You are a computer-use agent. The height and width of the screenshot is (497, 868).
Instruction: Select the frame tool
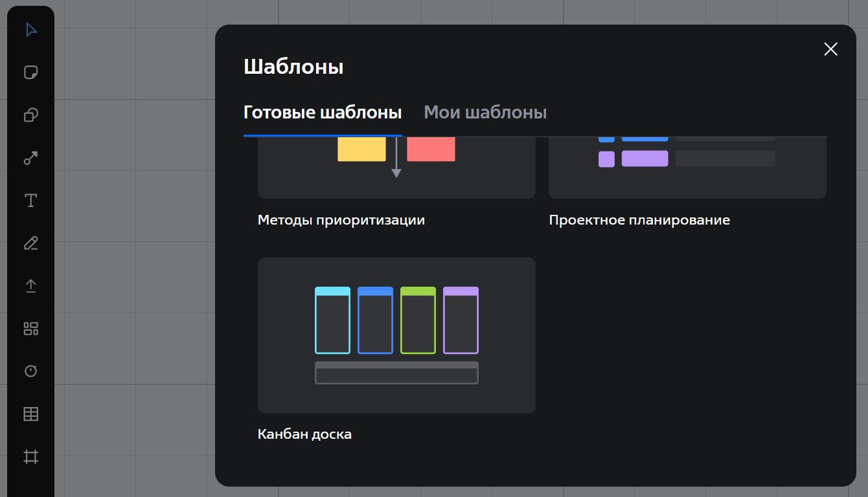coord(31,457)
